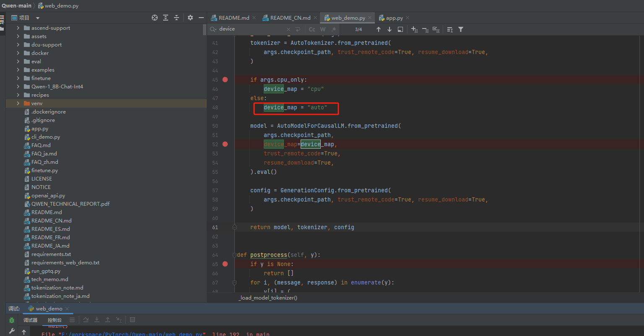This screenshot has width=644, height=336.
Task: Click web_demo.py stack trace file link
Action: point(133,334)
